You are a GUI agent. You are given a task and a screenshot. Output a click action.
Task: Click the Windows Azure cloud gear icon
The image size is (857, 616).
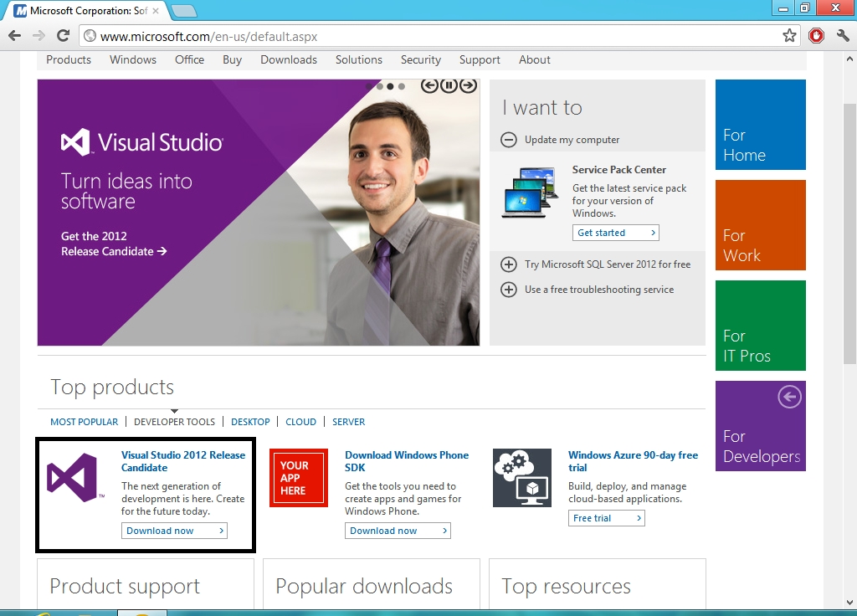(521, 478)
